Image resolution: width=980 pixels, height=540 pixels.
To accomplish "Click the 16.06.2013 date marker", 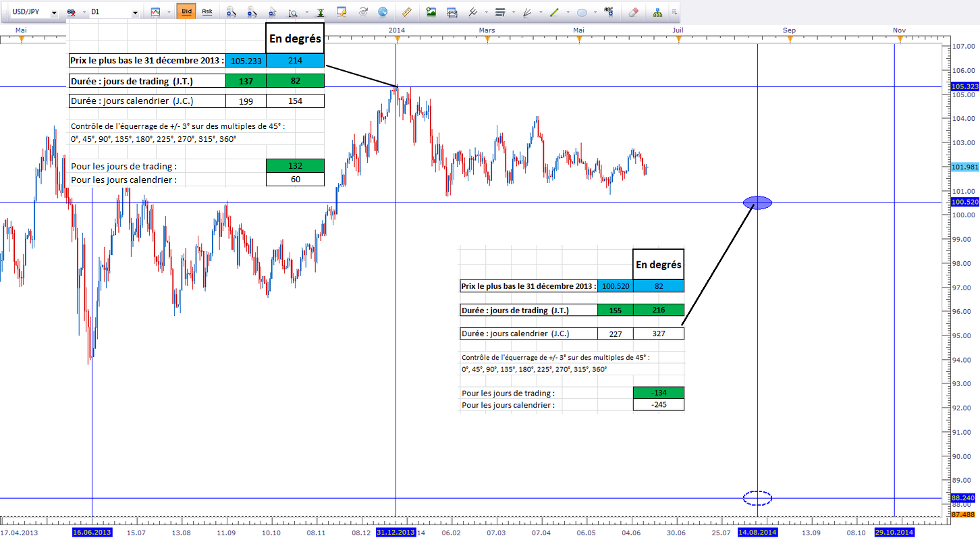I will point(92,533).
